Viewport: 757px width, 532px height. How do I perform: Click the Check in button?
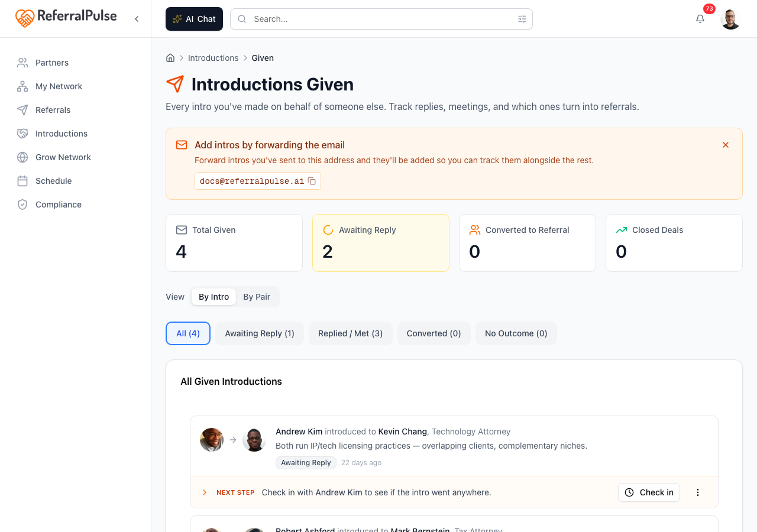click(649, 492)
